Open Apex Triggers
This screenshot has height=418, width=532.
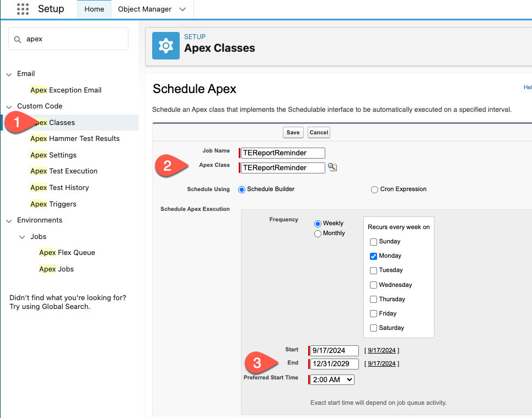53,204
